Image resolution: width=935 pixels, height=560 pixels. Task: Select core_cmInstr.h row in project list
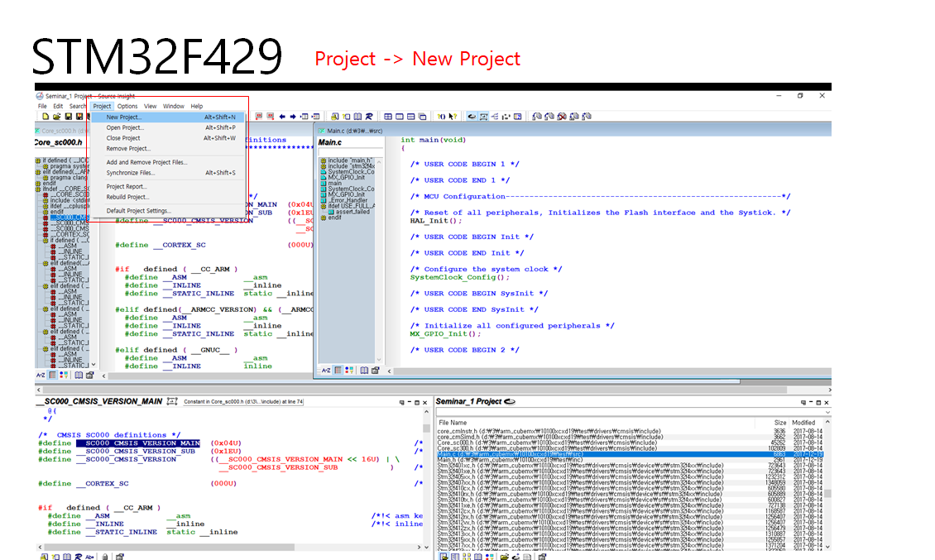(630, 431)
